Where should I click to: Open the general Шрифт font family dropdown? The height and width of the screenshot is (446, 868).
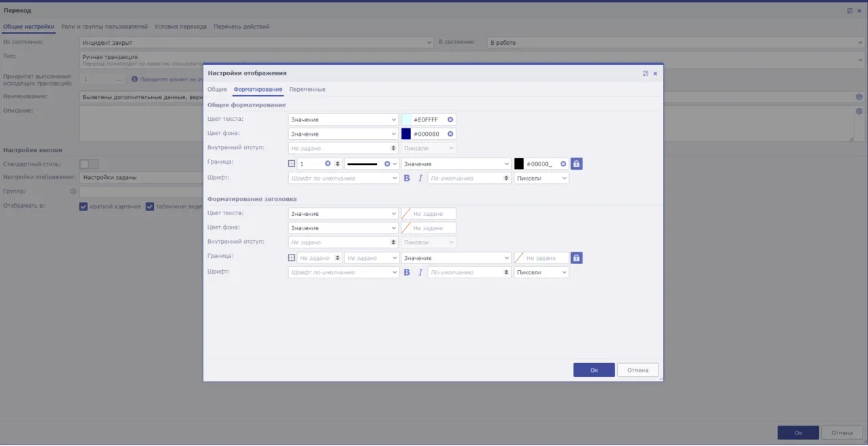343,179
